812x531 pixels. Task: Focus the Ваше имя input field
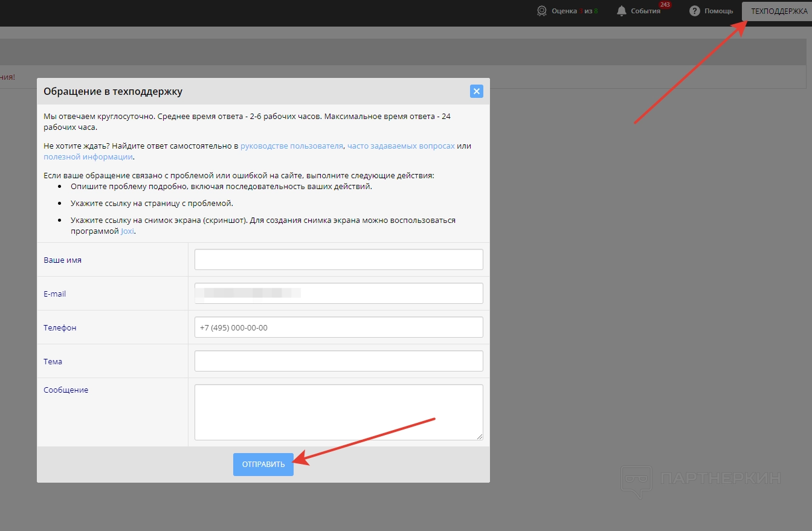(338, 260)
